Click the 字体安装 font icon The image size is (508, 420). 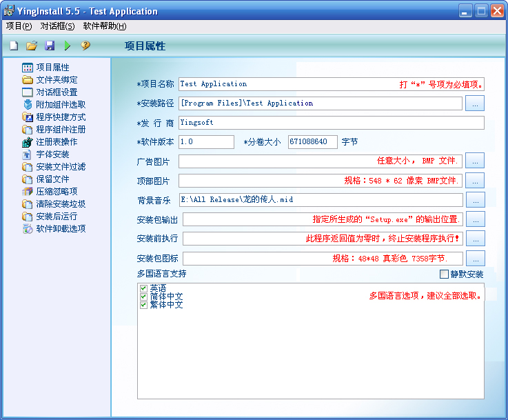[x=27, y=154]
